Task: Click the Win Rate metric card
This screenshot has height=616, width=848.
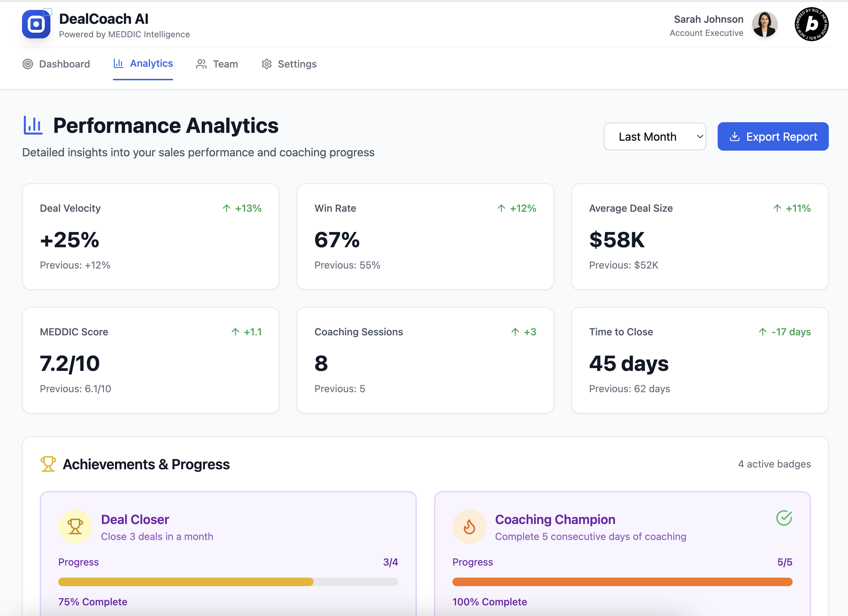Action: [x=425, y=236]
